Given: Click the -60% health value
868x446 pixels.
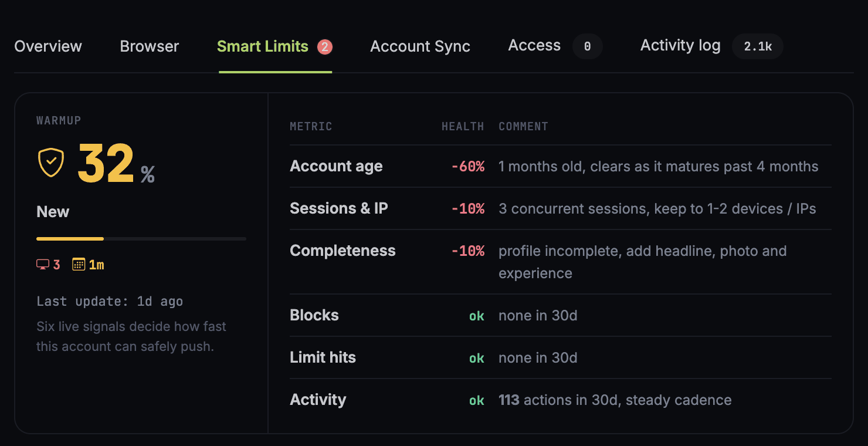Looking at the screenshot, I should (x=467, y=167).
